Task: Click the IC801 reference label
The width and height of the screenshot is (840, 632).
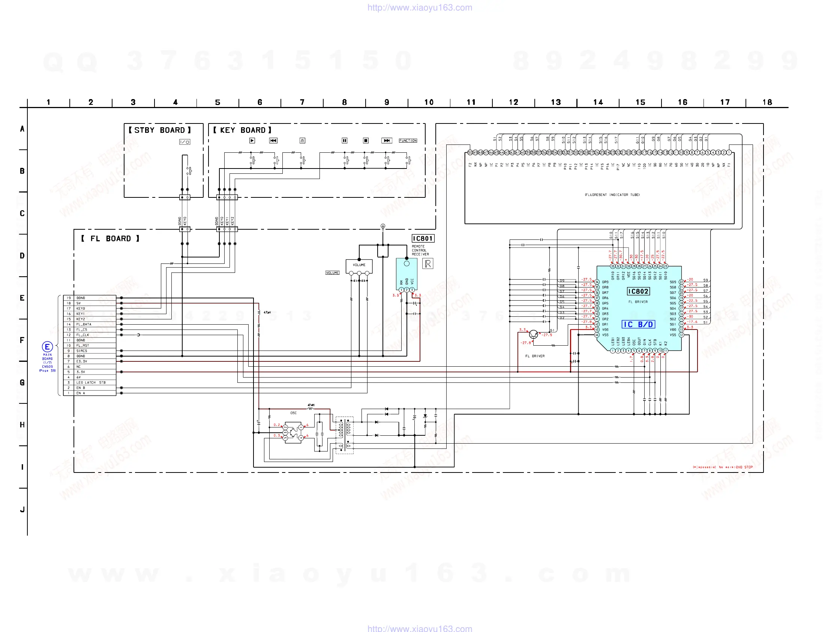Action: point(423,238)
